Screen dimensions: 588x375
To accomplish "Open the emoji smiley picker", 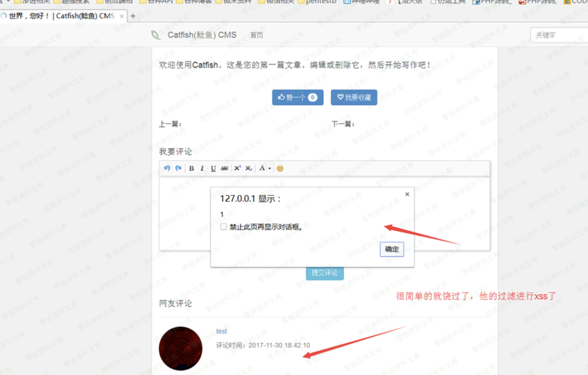I will 280,168.
